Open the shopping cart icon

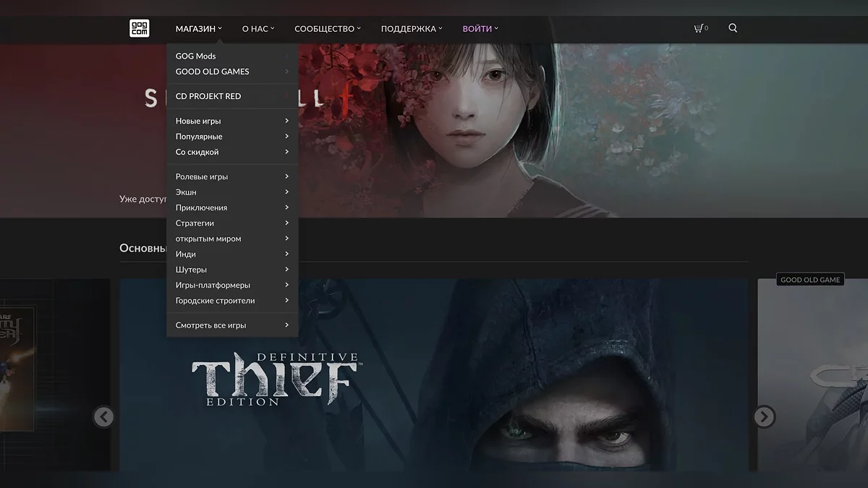(699, 28)
